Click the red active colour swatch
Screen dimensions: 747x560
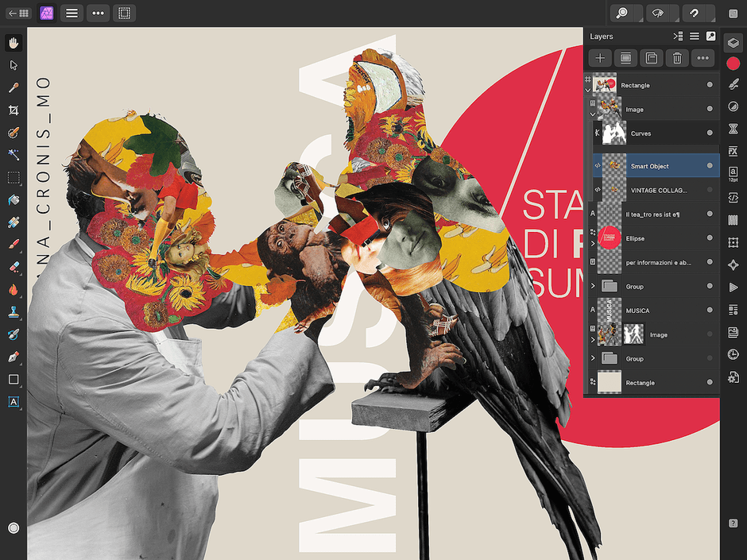733,63
